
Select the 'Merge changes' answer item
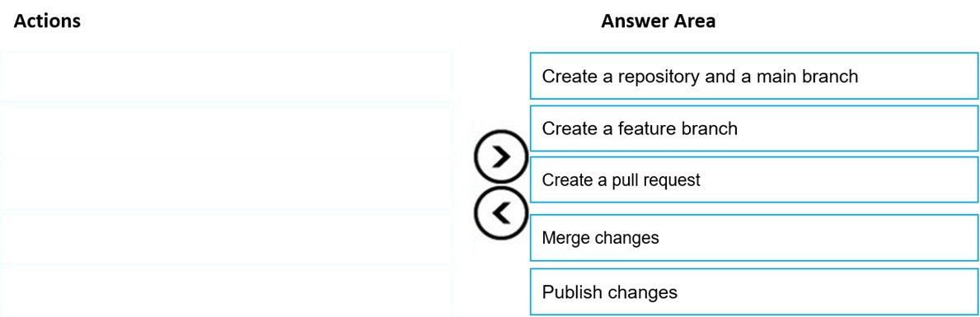pyautogui.click(x=753, y=238)
